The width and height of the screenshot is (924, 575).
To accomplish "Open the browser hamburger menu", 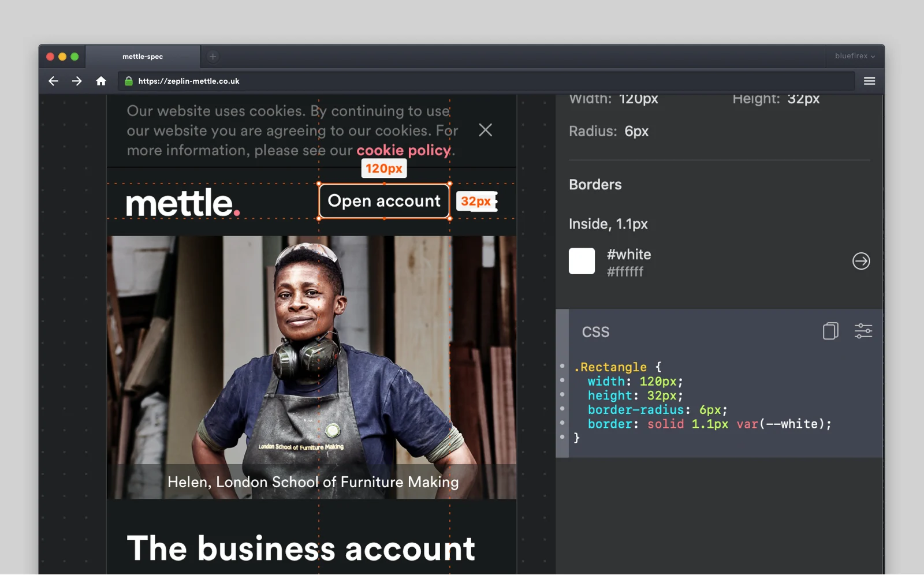I will (x=869, y=81).
